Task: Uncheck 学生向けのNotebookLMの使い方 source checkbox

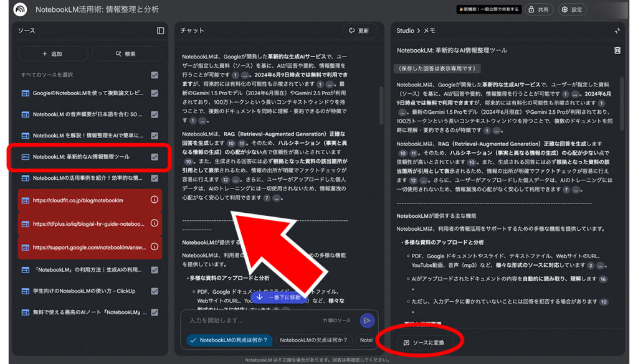Action: (155, 291)
